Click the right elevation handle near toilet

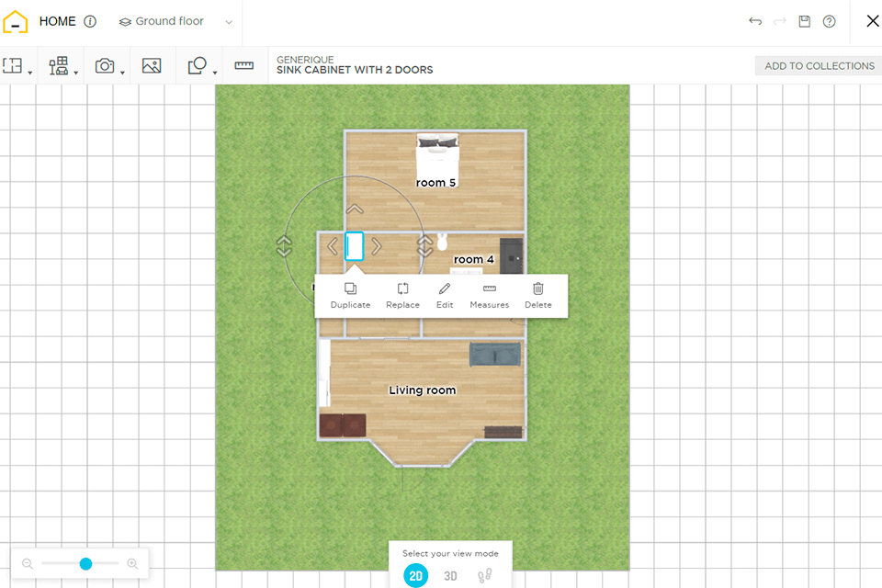(424, 246)
